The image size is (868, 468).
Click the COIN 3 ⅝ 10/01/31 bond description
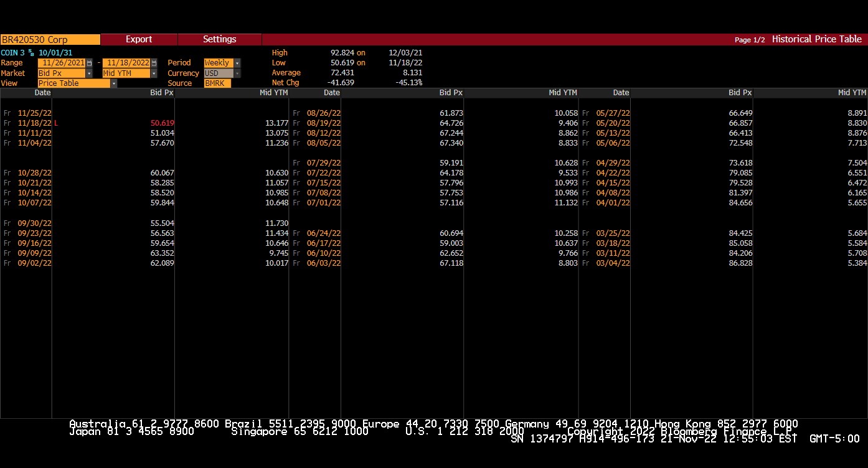click(36, 53)
